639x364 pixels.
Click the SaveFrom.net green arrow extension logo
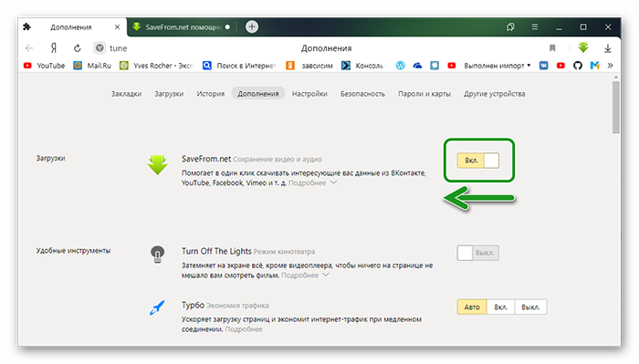pos(157,164)
